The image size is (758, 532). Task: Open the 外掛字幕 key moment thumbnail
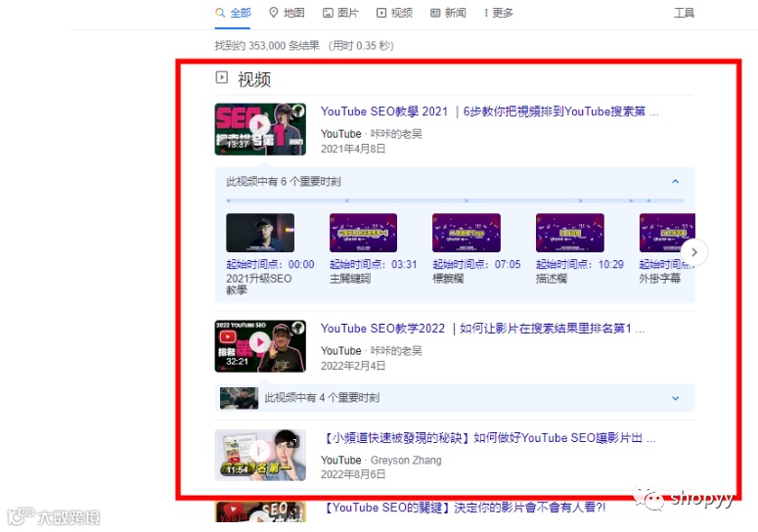(667, 233)
